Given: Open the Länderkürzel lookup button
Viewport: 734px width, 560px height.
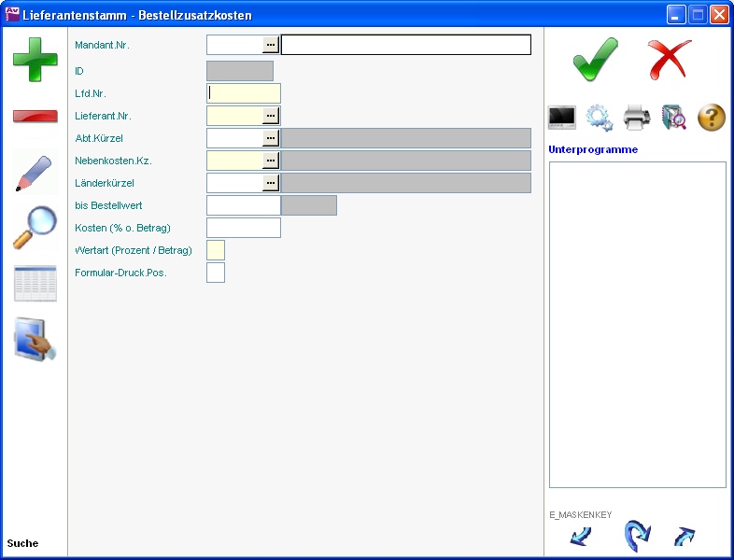Looking at the screenshot, I should (271, 183).
